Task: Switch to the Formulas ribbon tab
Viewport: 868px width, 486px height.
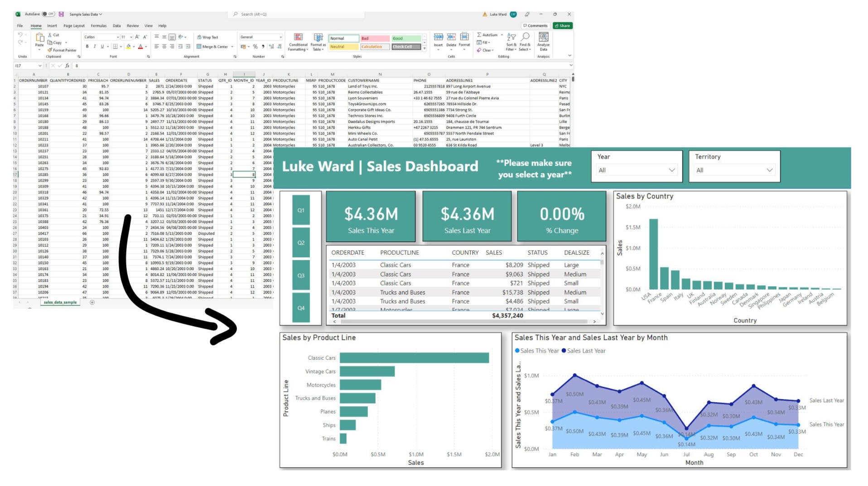Action: pyautogui.click(x=98, y=26)
